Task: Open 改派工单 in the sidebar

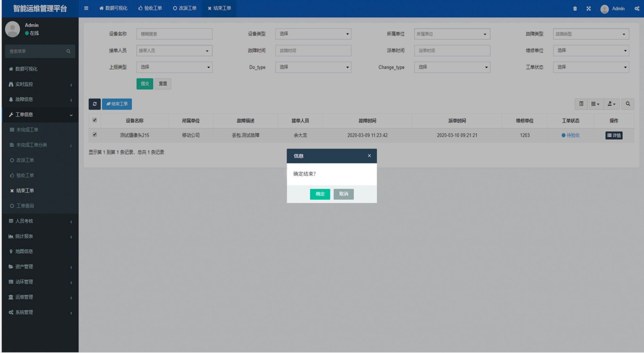Action: (40, 160)
